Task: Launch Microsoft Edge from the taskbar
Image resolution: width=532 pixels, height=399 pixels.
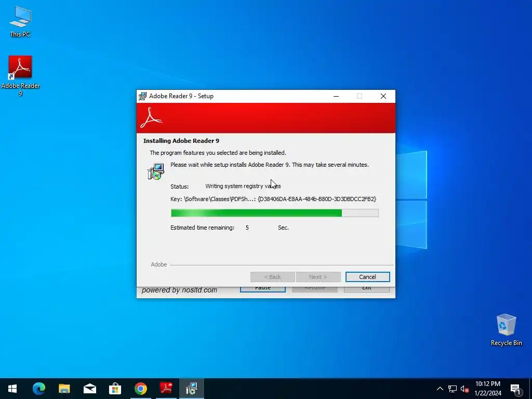Action: click(x=39, y=389)
